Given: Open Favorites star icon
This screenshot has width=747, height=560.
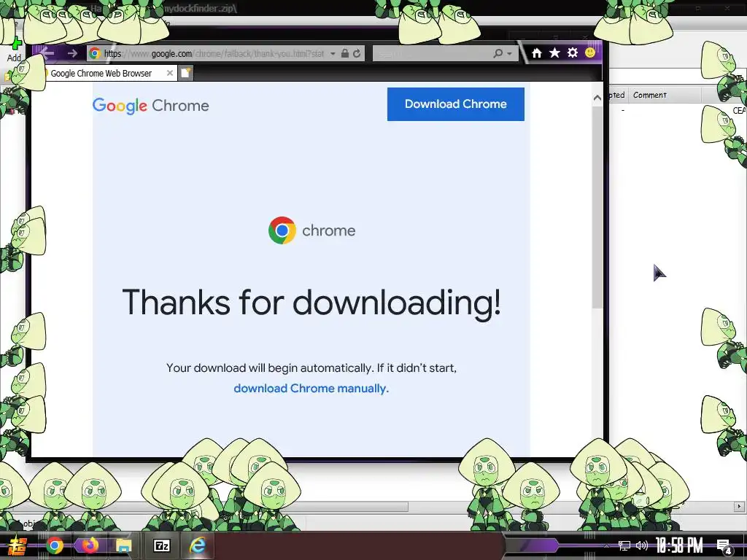Looking at the screenshot, I should [x=554, y=52].
